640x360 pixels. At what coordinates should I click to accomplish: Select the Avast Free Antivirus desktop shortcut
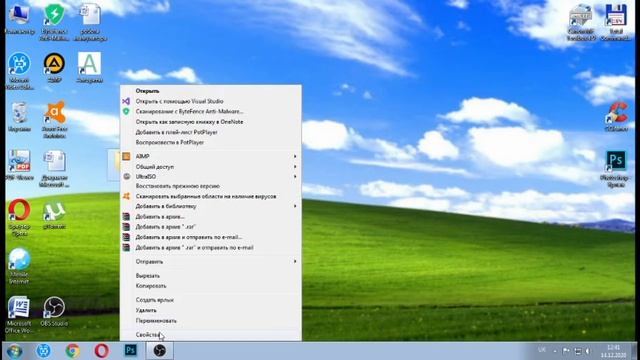(x=54, y=119)
